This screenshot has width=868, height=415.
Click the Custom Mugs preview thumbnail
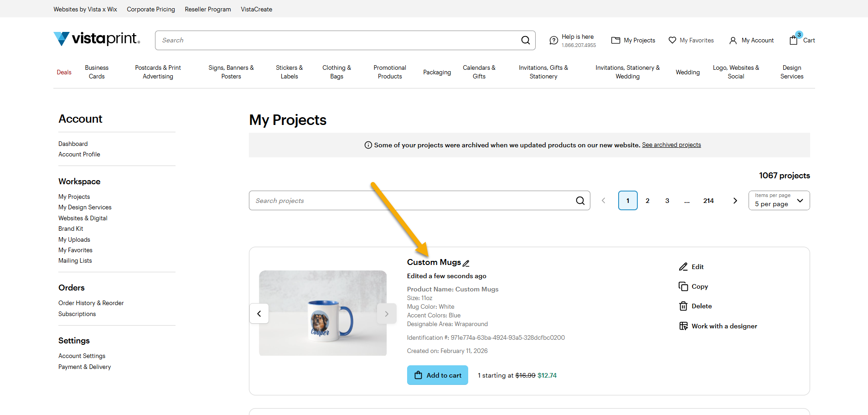(323, 313)
